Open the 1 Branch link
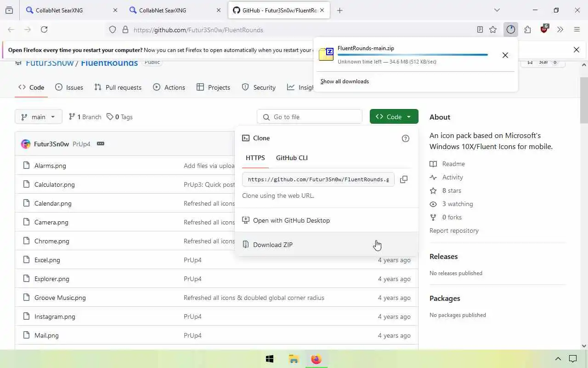The height and width of the screenshot is (368, 588). [x=85, y=117]
